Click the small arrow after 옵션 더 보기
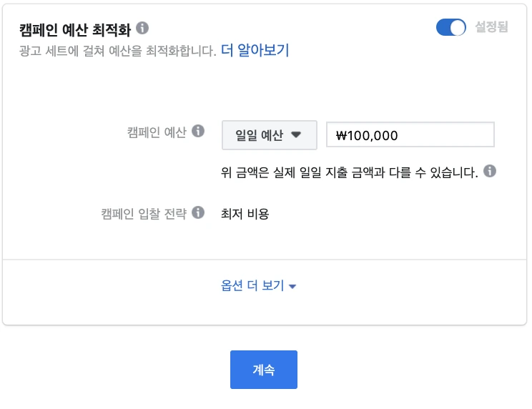This screenshot has height=409, width=532. tap(292, 287)
